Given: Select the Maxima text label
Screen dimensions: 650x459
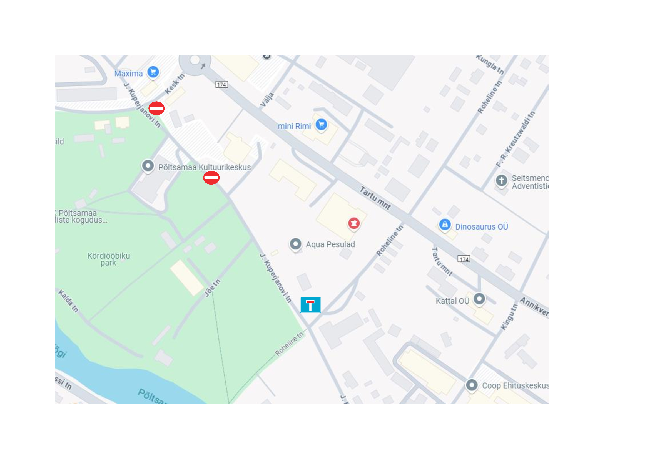Looking at the screenshot, I should click(129, 74).
